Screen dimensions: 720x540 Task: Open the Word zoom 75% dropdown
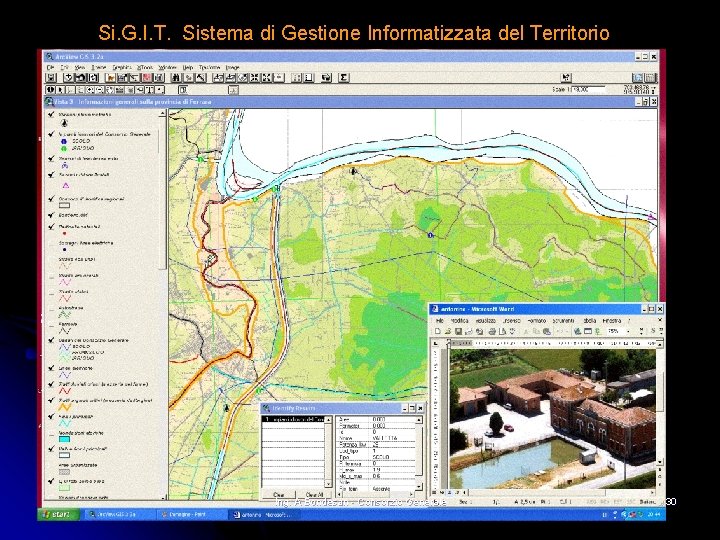coord(627,331)
